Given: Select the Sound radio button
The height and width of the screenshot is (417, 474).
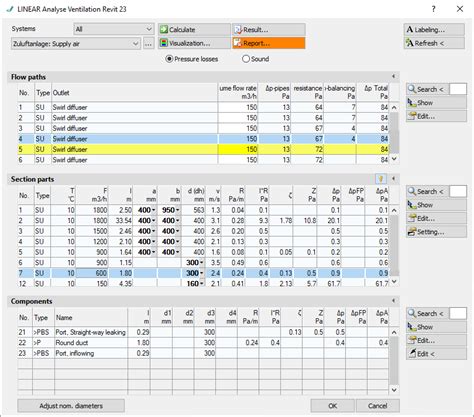Looking at the screenshot, I should click(246, 59).
